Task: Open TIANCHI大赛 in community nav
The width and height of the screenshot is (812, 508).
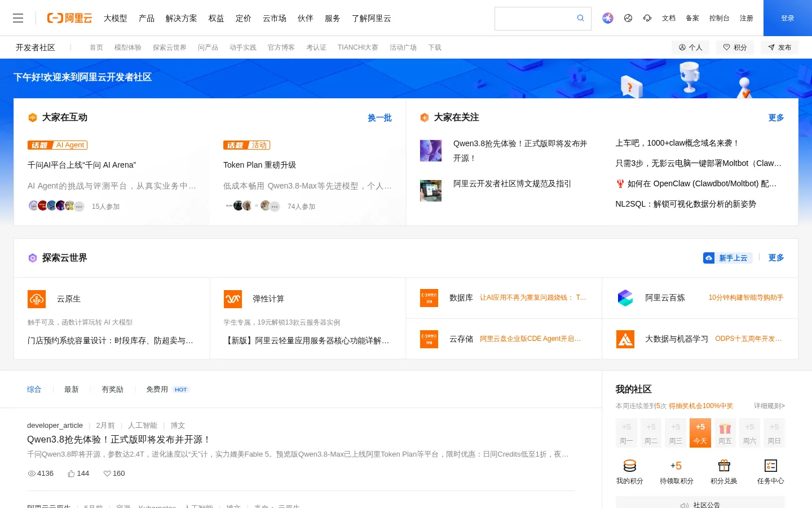Action: (x=358, y=47)
